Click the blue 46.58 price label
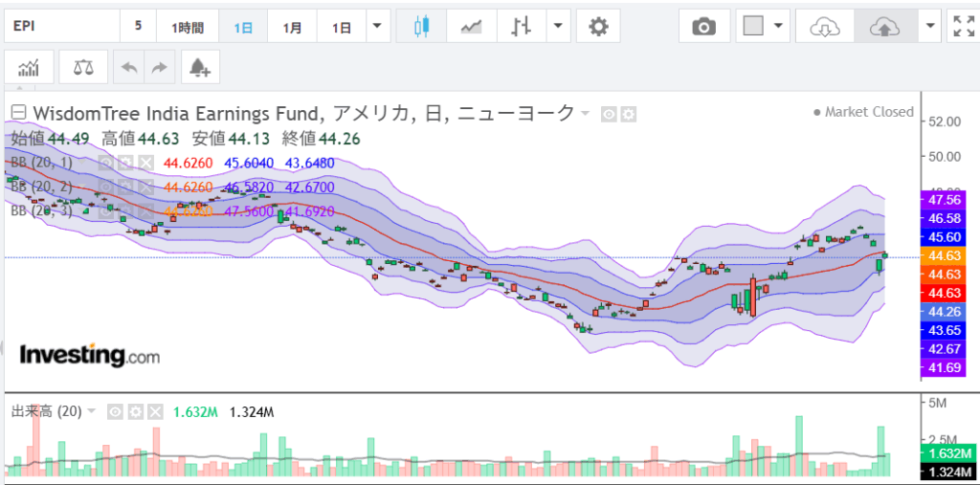The height and width of the screenshot is (485, 980). (945, 218)
